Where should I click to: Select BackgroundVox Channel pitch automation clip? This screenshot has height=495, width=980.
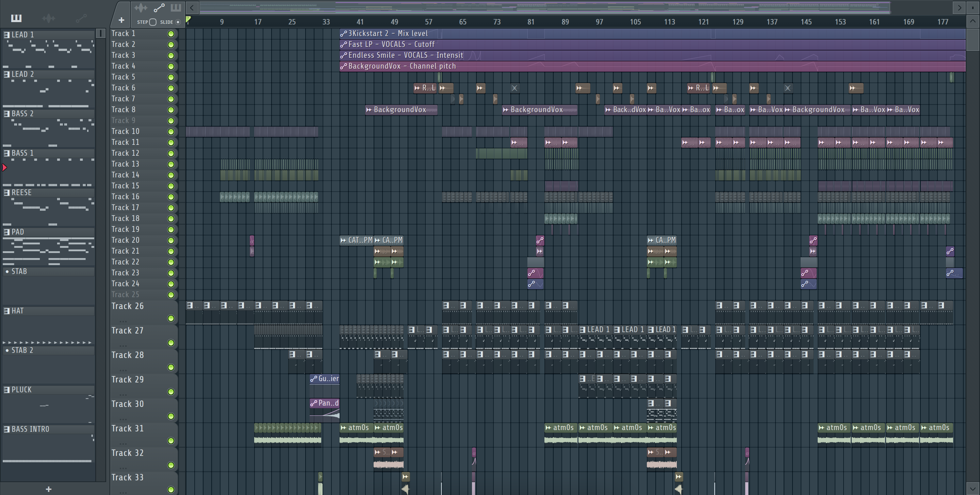(x=652, y=67)
